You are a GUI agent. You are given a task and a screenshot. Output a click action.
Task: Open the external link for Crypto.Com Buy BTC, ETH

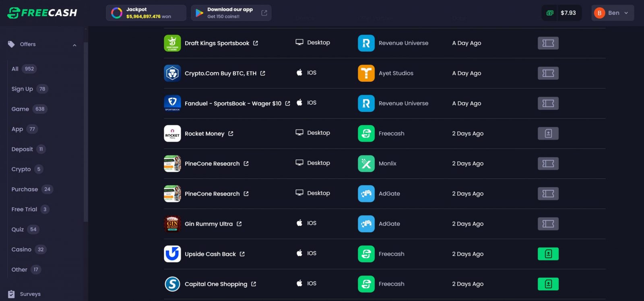coord(263,73)
